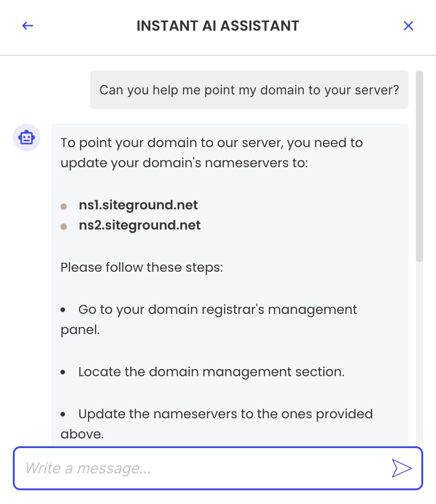Click the chat scrollbar thumb

[x=420, y=166]
